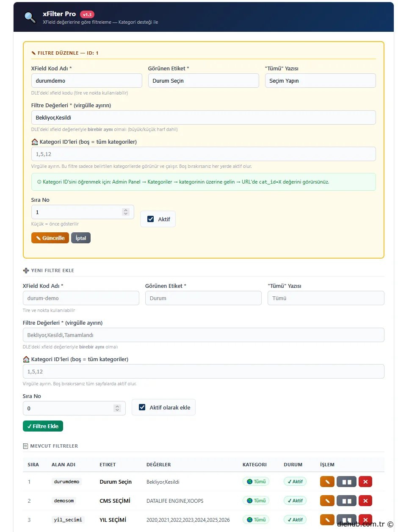
Task: Toggle the Aktif checkbox in edit form
Action: click(151, 219)
